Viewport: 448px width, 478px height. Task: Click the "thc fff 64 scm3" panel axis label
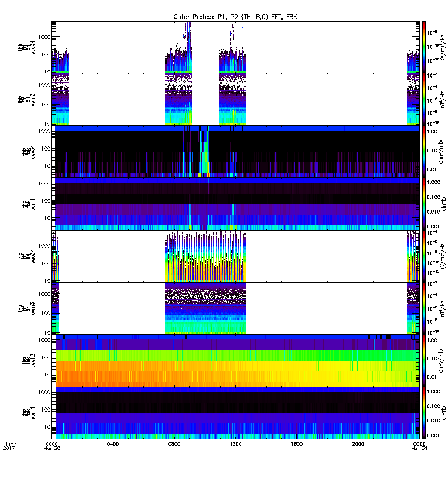[26, 308]
